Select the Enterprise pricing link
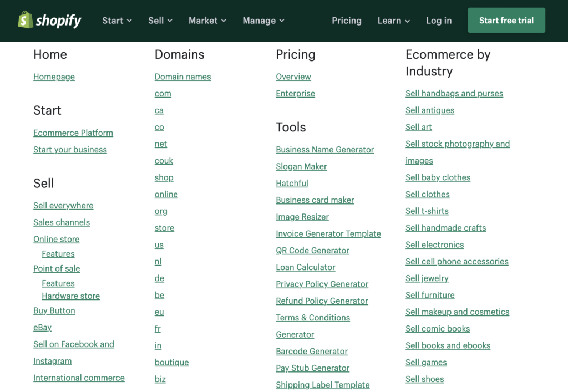Screen dimensions: 568x392 point(295,93)
